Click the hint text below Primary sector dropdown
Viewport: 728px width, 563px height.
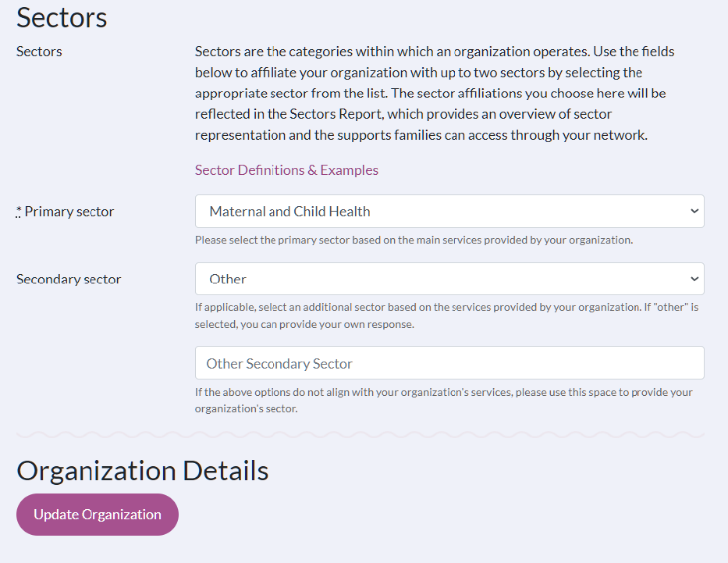pyautogui.click(x=414, y=240)
